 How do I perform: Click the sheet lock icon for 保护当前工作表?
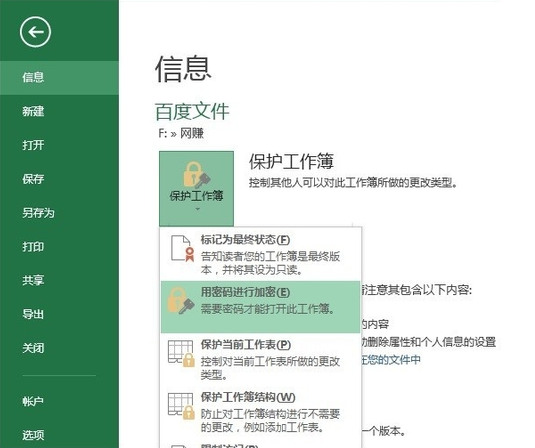(x=181, y=353)
